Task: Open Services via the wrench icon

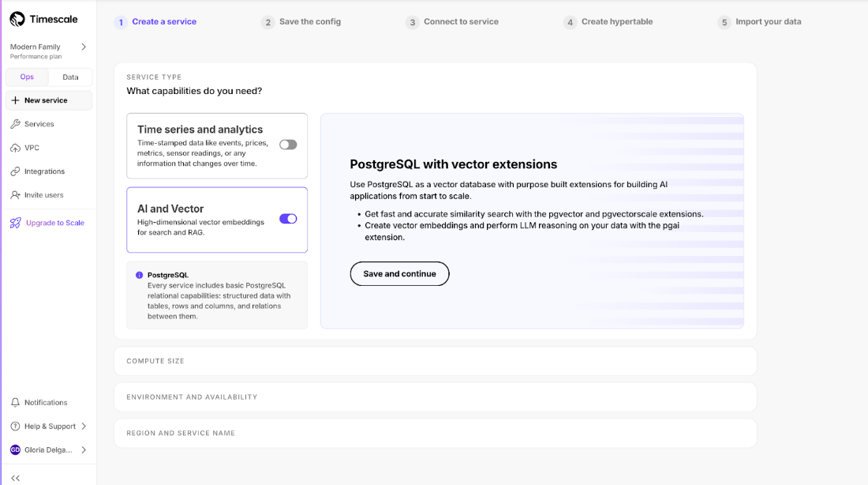Action: coord(15,124)
